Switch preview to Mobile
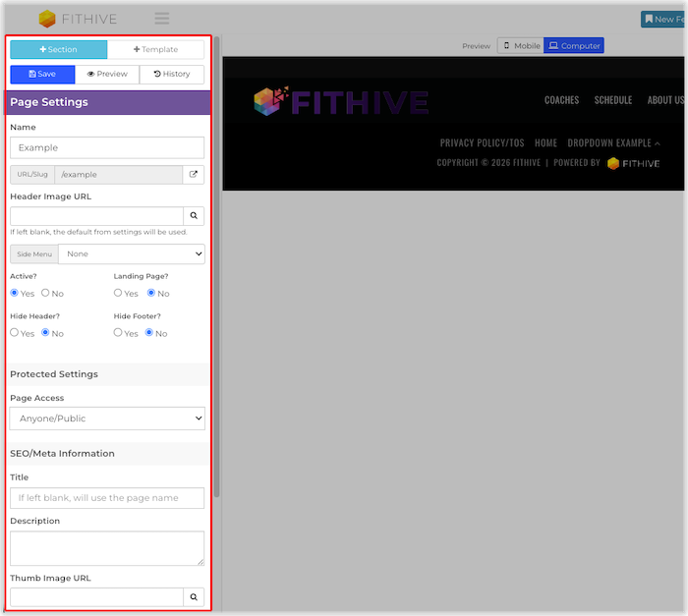The width and height of the screenshot is (688, 616). tap(520, 46)
